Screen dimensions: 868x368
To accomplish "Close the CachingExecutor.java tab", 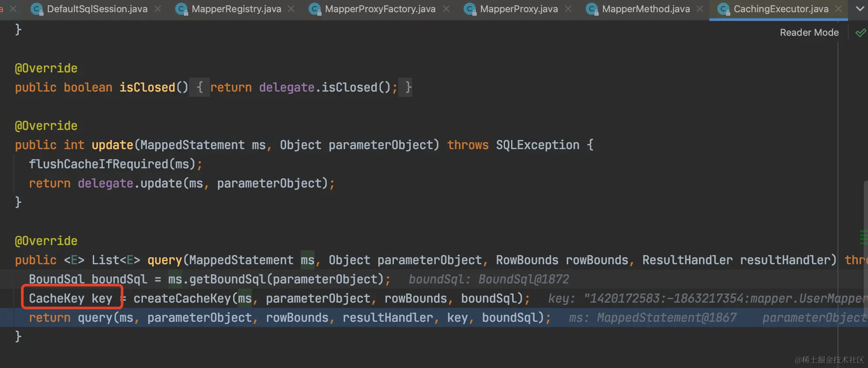I will (838, 9).
